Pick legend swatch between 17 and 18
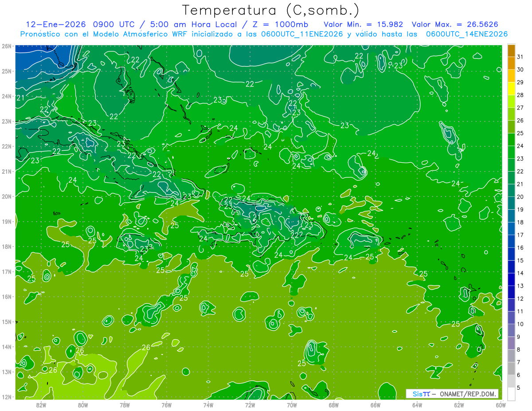 pyautogui.click(x=511, y=228)
